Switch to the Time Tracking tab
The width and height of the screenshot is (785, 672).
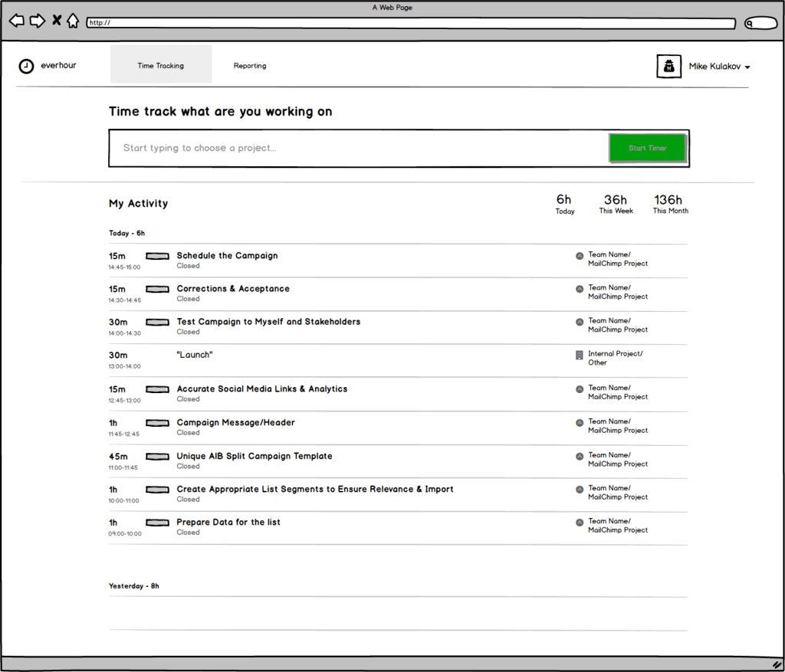(161, 65)
